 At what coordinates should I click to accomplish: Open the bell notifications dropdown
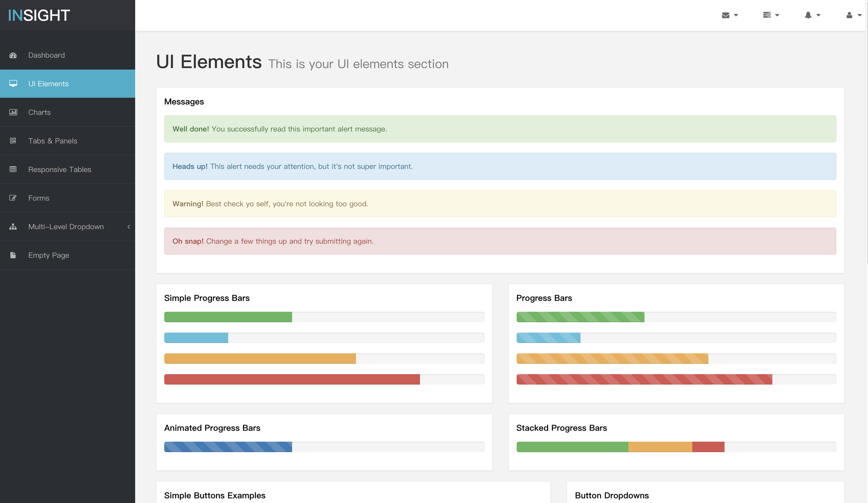coord(812,15)
